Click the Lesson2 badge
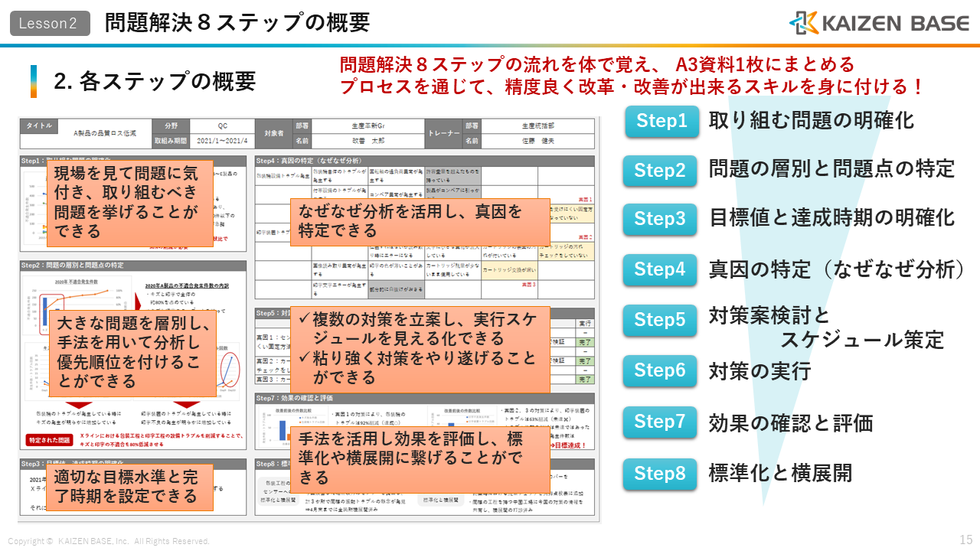 50,23
